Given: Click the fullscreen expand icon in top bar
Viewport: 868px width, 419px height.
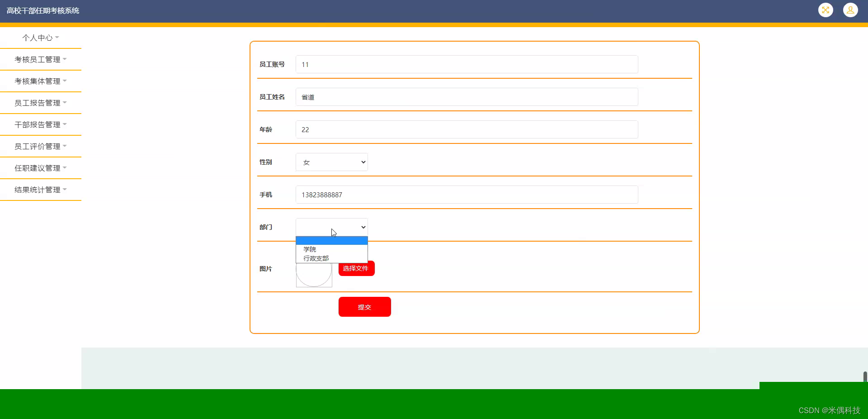Looking at the screenshot, I should (826, 10).
